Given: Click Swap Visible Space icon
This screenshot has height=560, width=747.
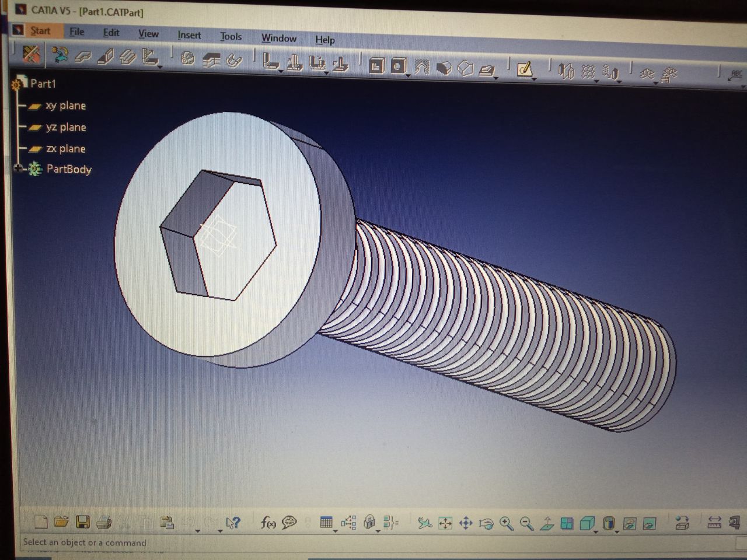Looking at the screenshot, I should coord(650,524).
